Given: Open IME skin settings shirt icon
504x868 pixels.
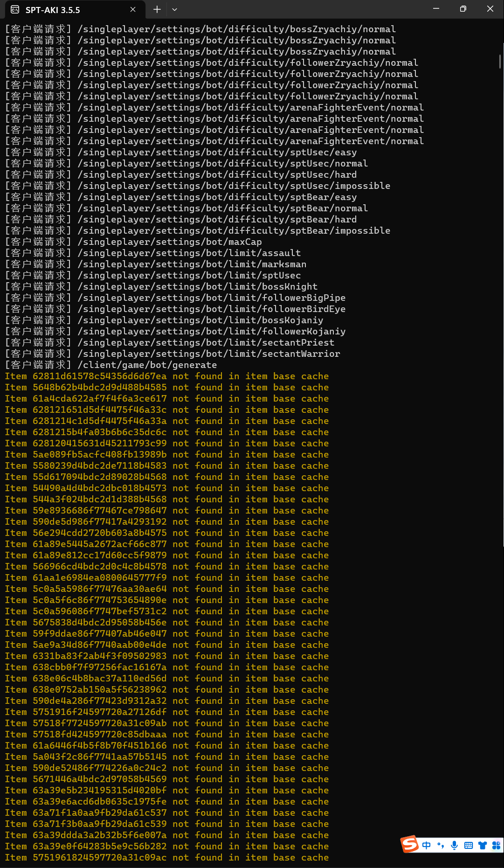Looking at the screenshot, I should click(x=483, y=845).
